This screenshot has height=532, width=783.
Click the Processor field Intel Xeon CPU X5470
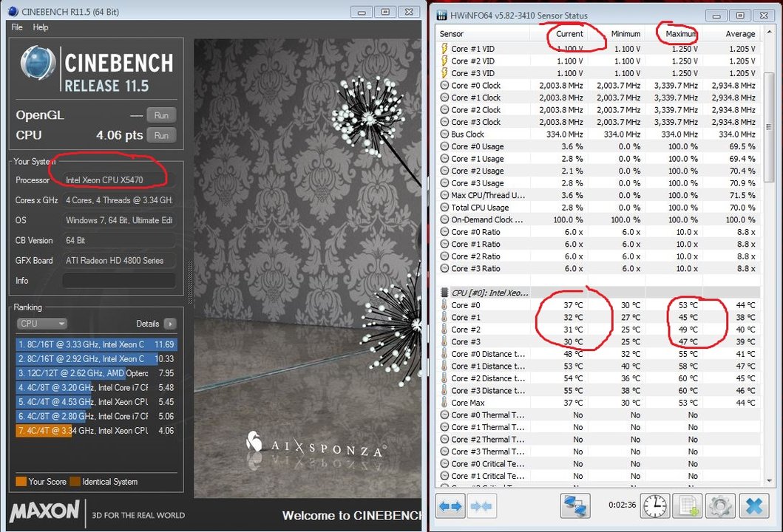(x=119, y=180)
